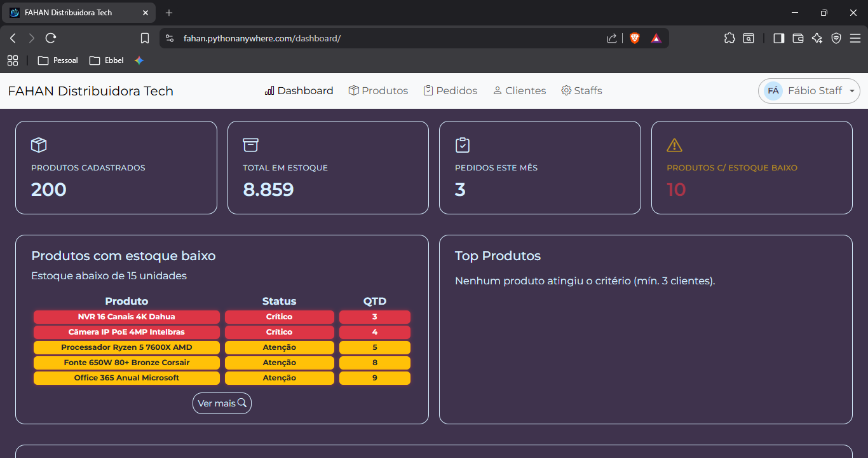The height and width of the screenshot is (458, 868).
Task: Open the colorful star bookmark shortcut
Action: coord(139,60)
